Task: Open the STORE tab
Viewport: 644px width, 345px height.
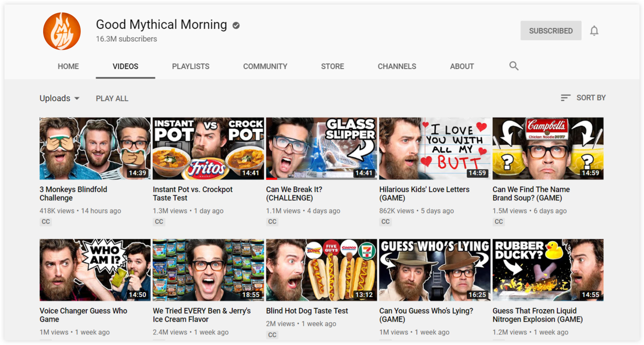Action: pyautogui.click(x=333, y=66)
